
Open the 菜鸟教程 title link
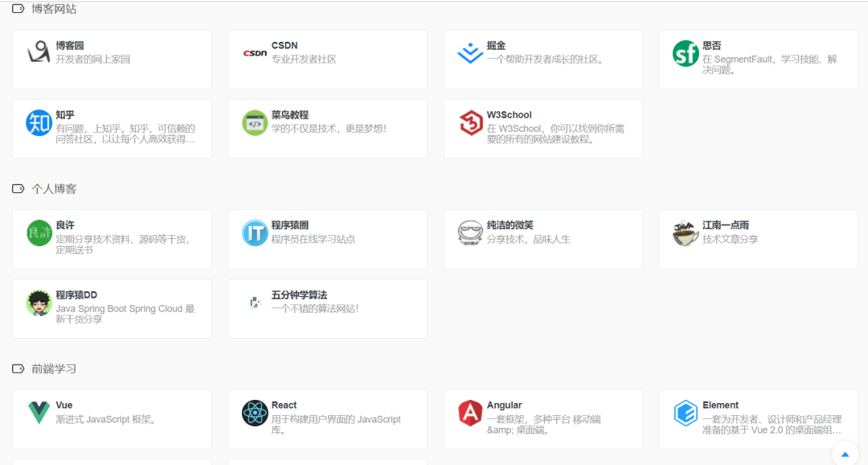(290, 115)
